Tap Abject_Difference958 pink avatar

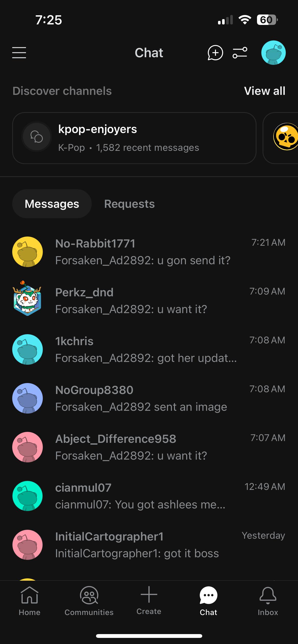[x=28, y=447]
